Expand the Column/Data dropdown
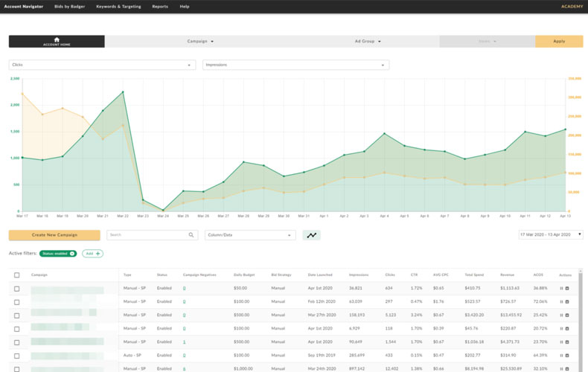This screenshot has width=588, height=372. tap(250, 235)
